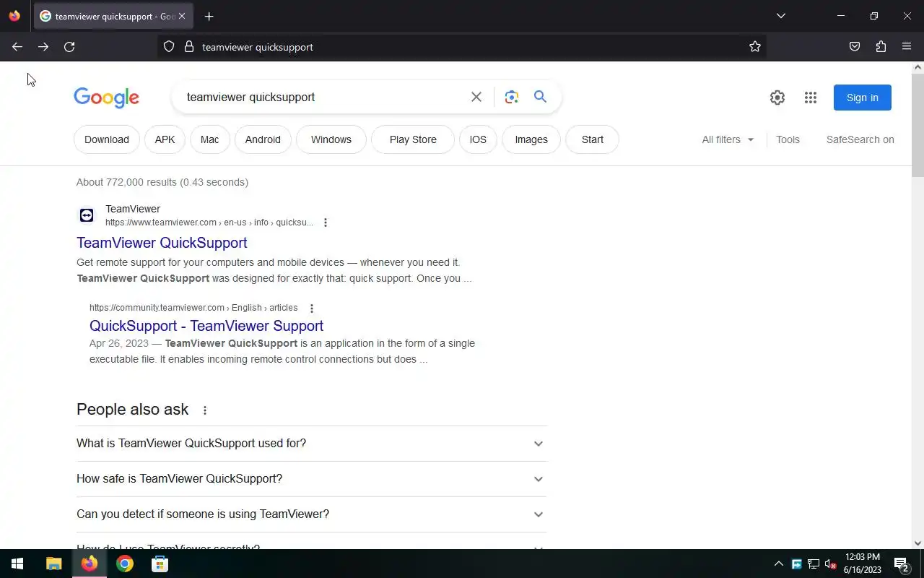This screenshot has width=924, height=578.
Task: Clear the search box with the X
Action: [x=476, y=97]
